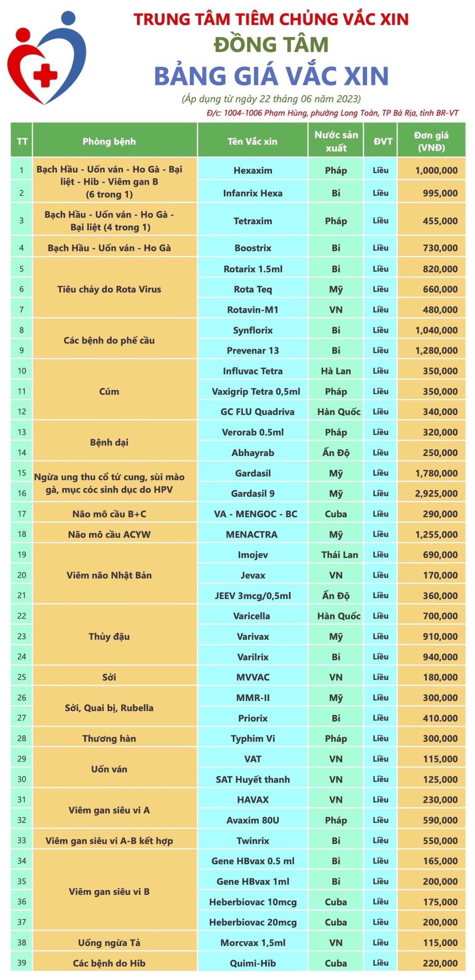Select the MENACTRA vaccine cell
This screenshot has height=980, width=475.
click(252, 534)
